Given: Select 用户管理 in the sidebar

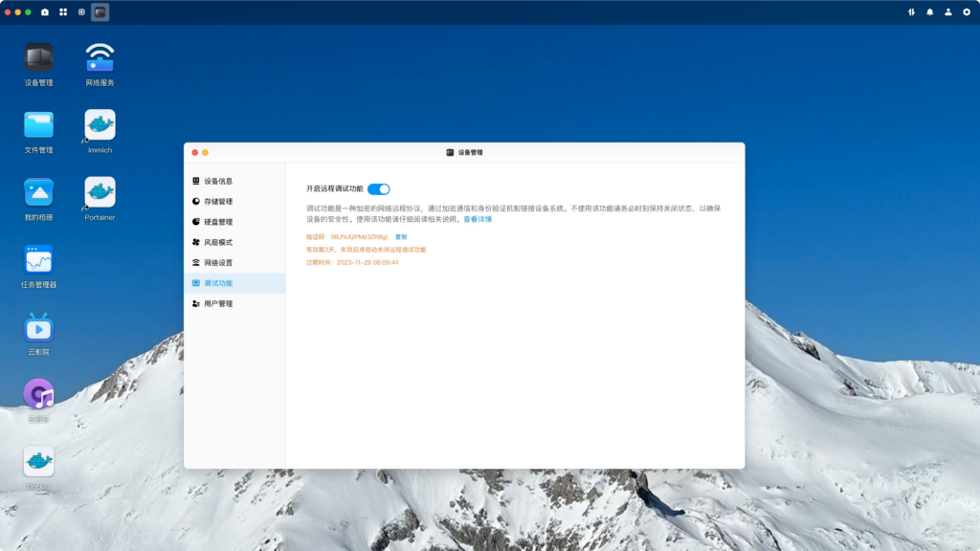Looking at the screenshot, I should [x=217, y=303].
